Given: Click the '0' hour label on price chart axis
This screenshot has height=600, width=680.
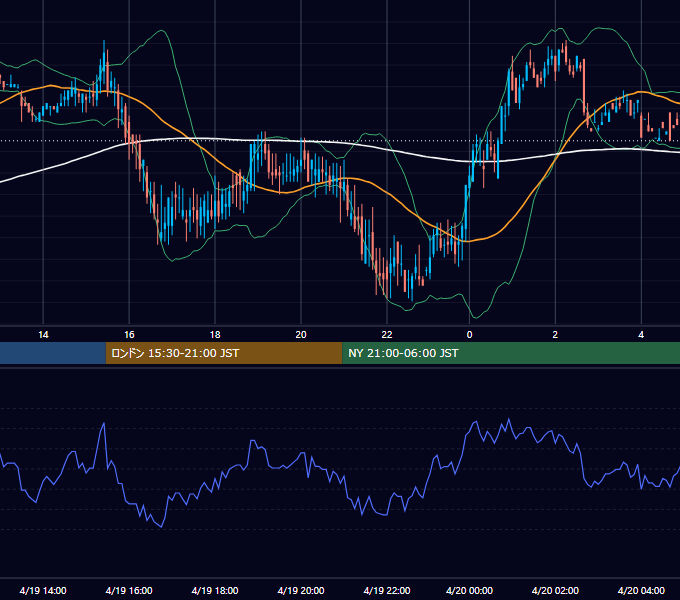Looking at the screenshot, I should (469, 335).
